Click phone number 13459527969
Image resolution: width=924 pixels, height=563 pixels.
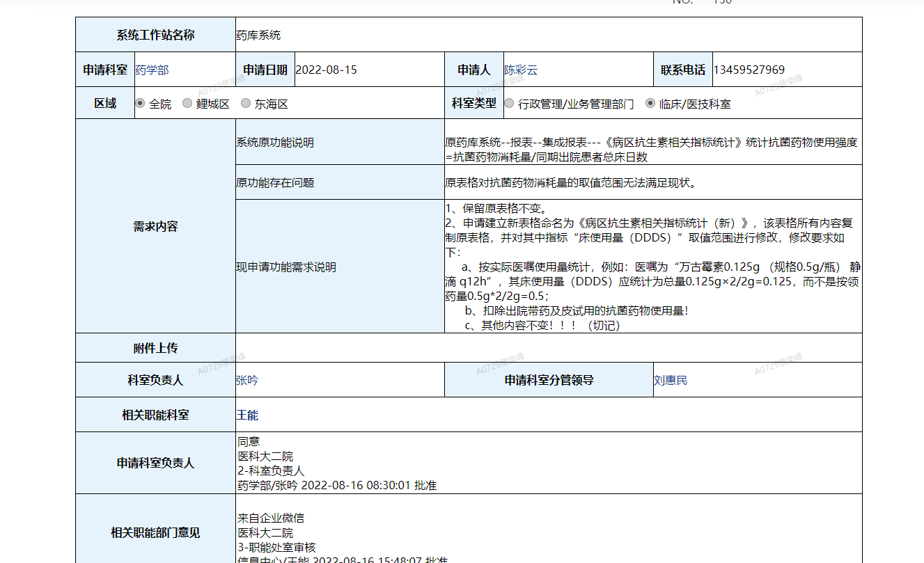[x=749, y=70]
